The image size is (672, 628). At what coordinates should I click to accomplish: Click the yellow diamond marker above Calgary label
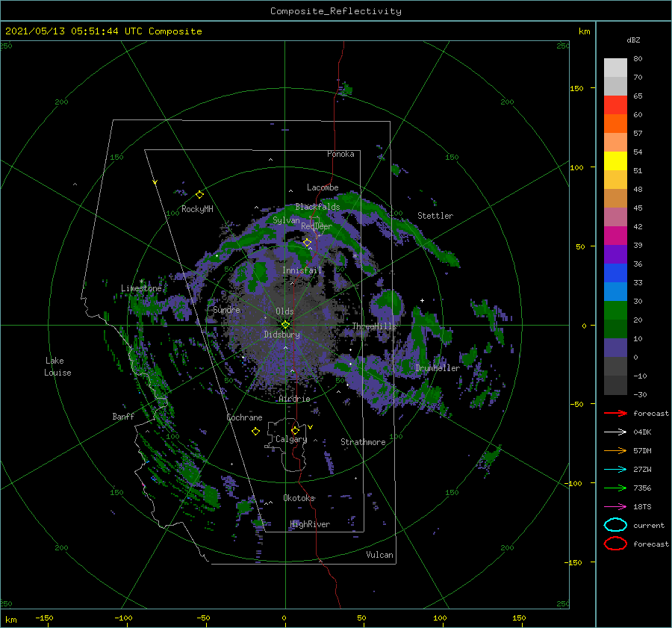pos(295,430)
